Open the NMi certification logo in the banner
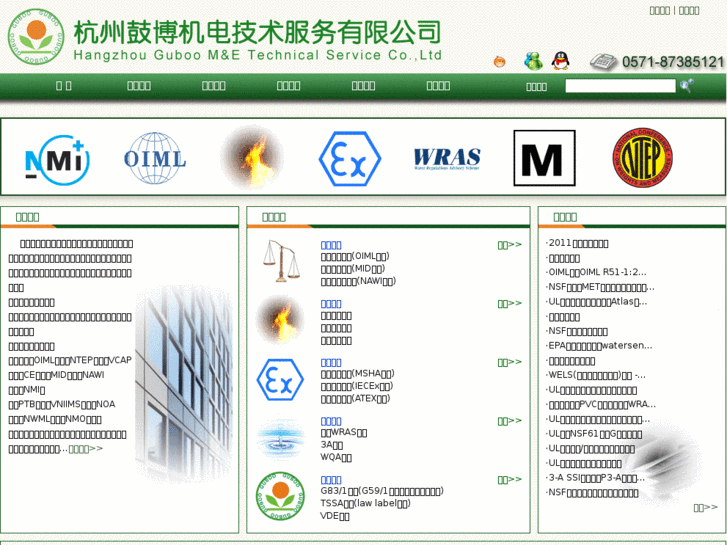 (x=57, y=160)
